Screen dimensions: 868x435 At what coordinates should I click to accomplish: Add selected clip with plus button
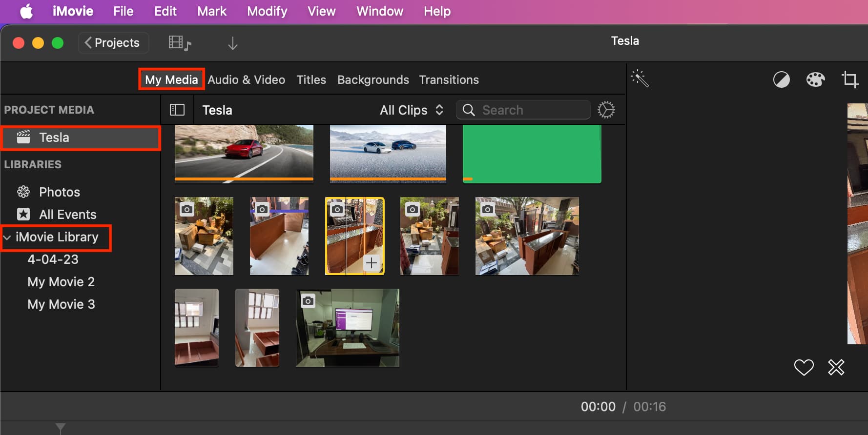click(x=372, y=263)
